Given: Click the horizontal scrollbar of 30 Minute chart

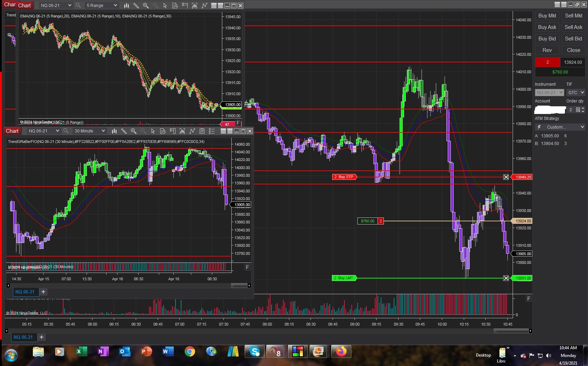Looking at the screenshot, I should tap(239, 285).
